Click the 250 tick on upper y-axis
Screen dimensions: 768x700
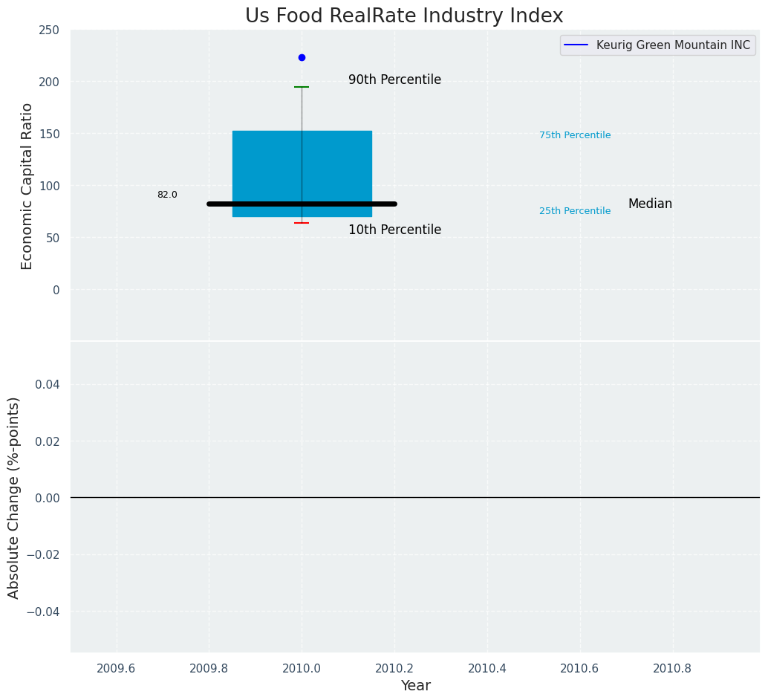pyautogui.click(x=50, y=30)
